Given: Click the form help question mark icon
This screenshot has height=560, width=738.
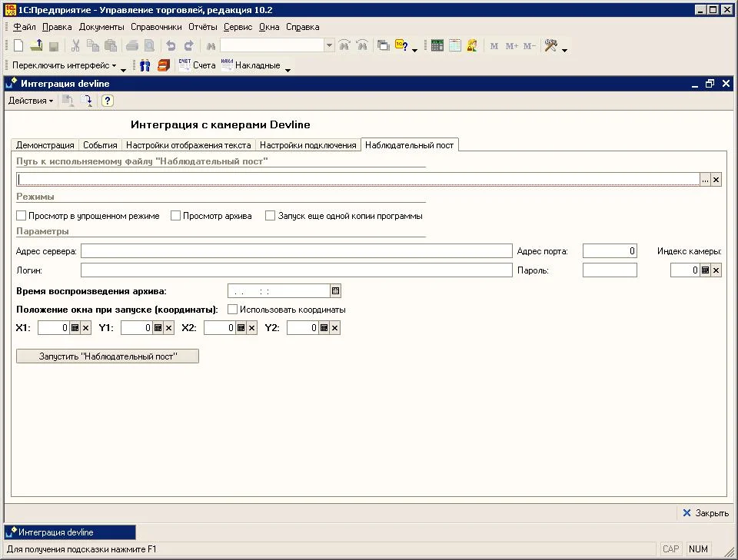Looking at the screenshot, I should [x=108, y=101].
